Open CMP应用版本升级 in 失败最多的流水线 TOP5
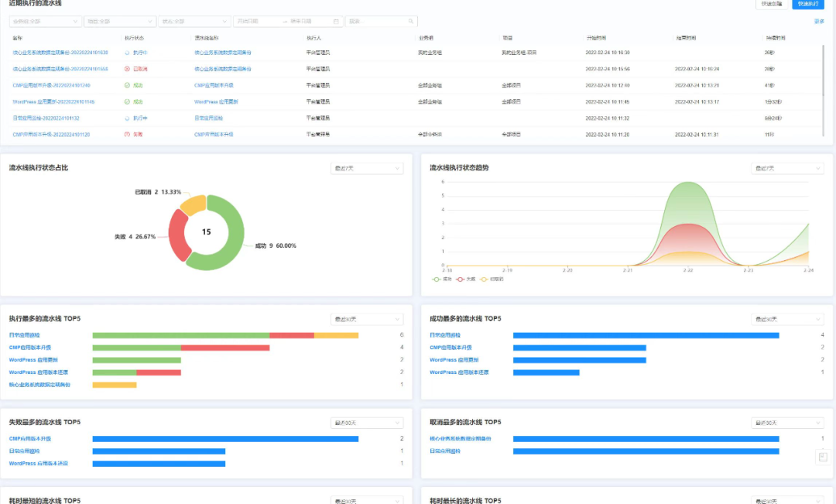836x504 pixels. coord(30,439)
